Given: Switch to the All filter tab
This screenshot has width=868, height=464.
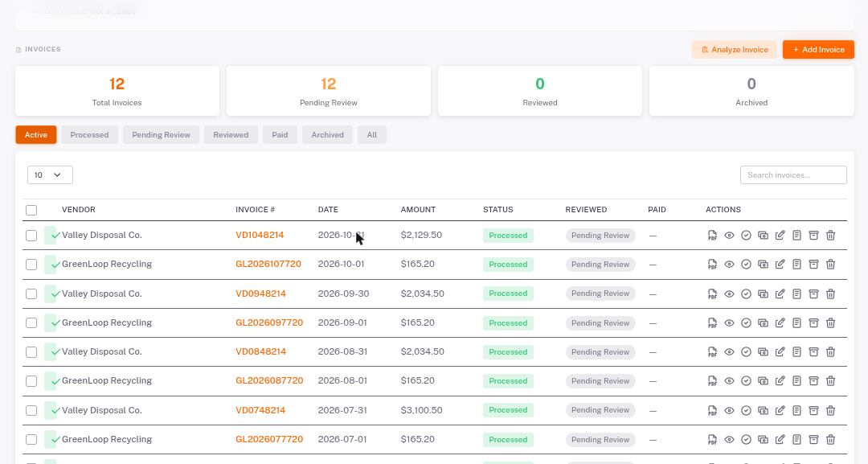Looking at the screenshot, I should click(x=372, y=134).
